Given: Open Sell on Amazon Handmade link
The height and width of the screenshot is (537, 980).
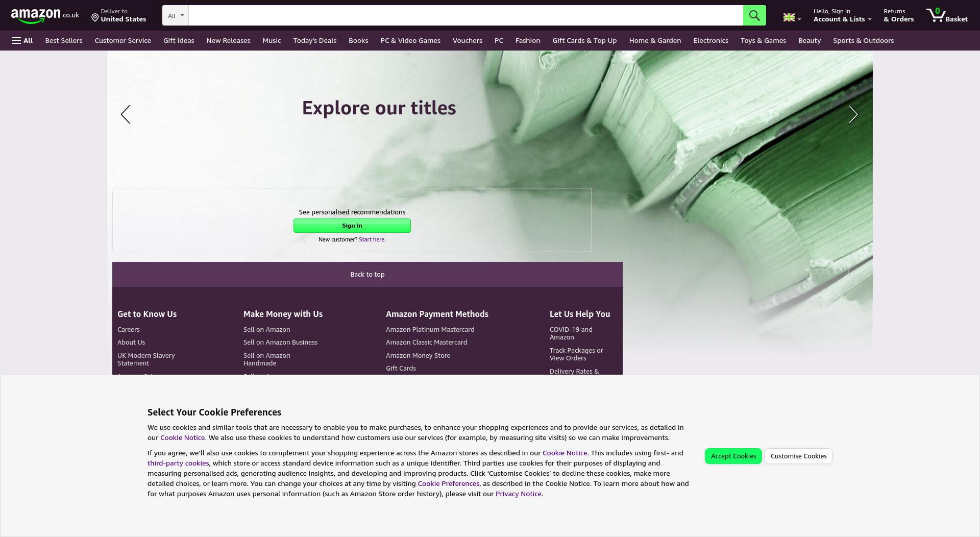Looking at the screenshot, I should 266,359.
